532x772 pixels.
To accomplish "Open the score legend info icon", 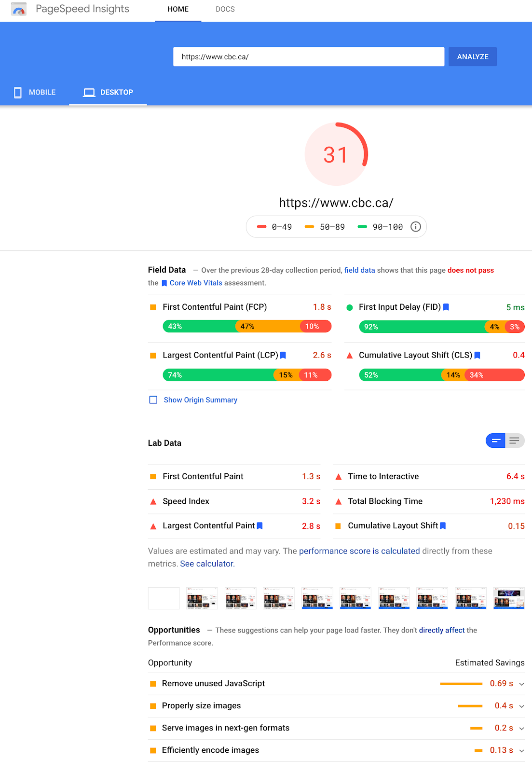I will pos(416,227).
